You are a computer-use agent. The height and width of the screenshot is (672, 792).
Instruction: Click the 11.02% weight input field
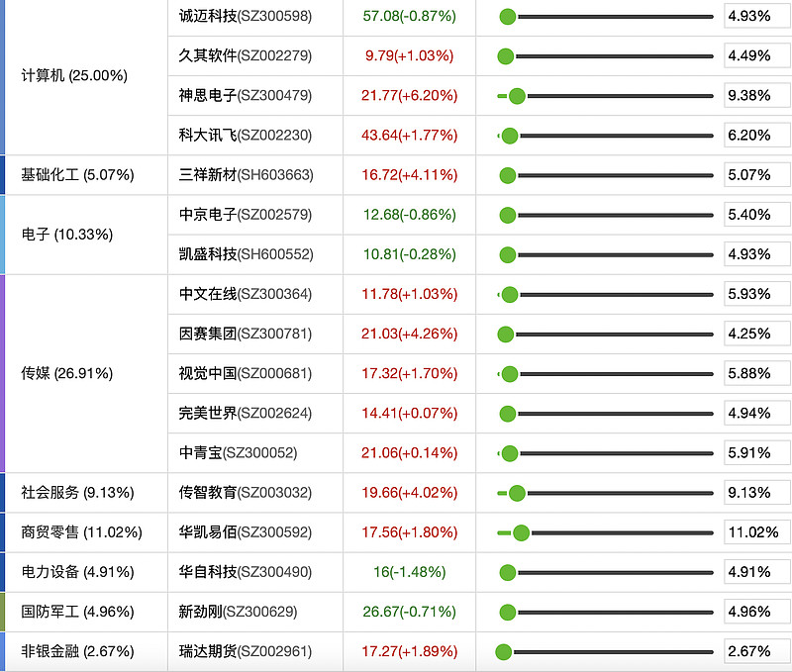(756, 532)
